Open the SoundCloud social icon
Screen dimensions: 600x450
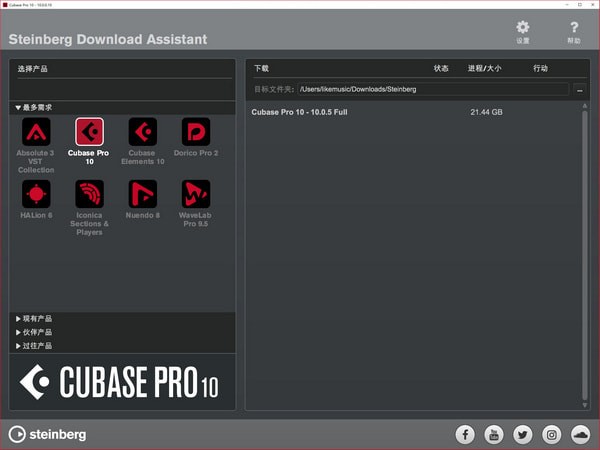point(580,434)
